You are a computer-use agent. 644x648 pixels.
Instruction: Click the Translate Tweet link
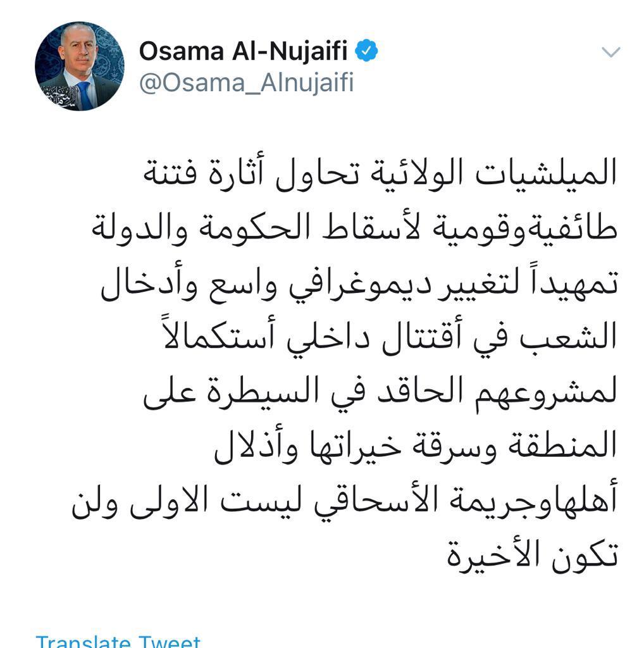click(118, 642)
